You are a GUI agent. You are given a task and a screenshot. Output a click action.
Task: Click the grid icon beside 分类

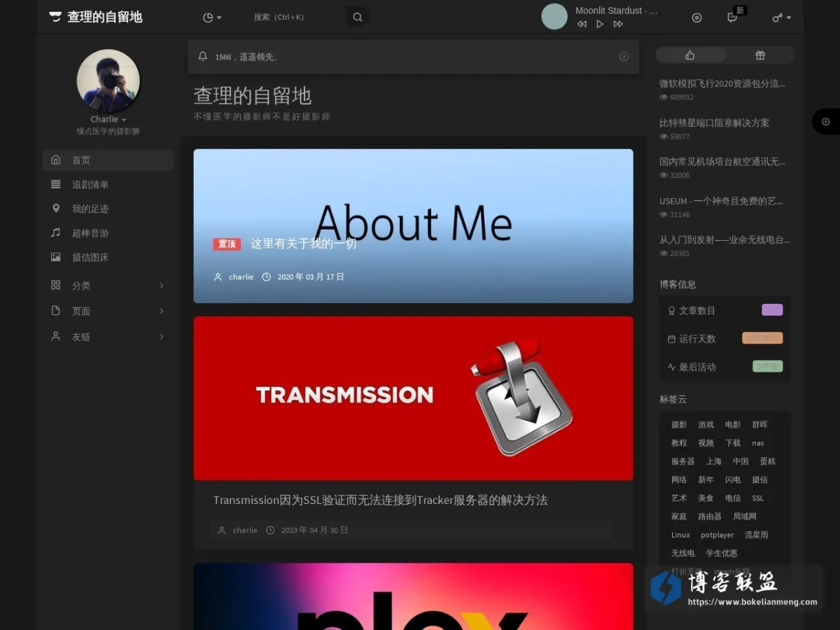[x=56, y=285]
